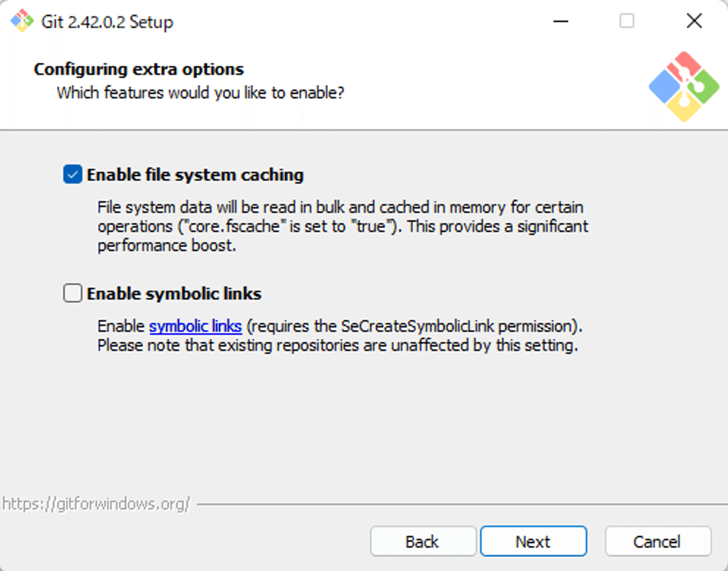728x571 pixels.
Task: Click the "Enable symbolic links" label text
Action: click(174, 294)
